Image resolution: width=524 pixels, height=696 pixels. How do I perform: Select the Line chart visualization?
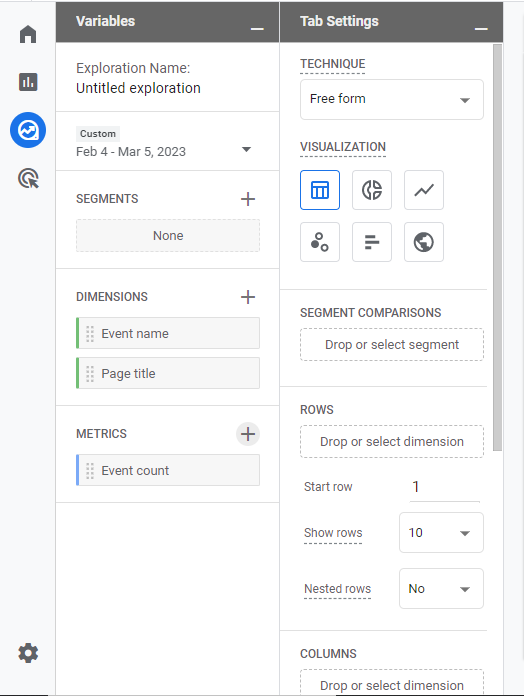pyautogui.click(x=424, y=190)
